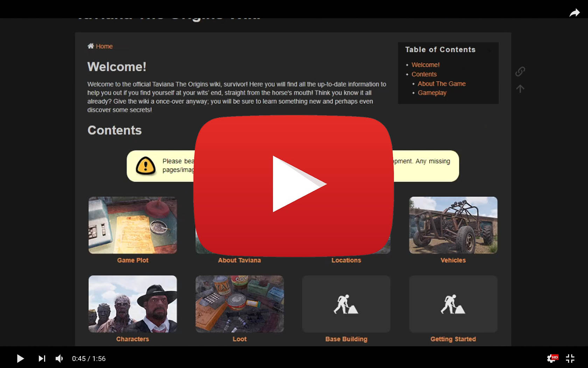Play the video from the control bar
The height and width of the screenshot is (368, 588).
click(x=20, y=358)
